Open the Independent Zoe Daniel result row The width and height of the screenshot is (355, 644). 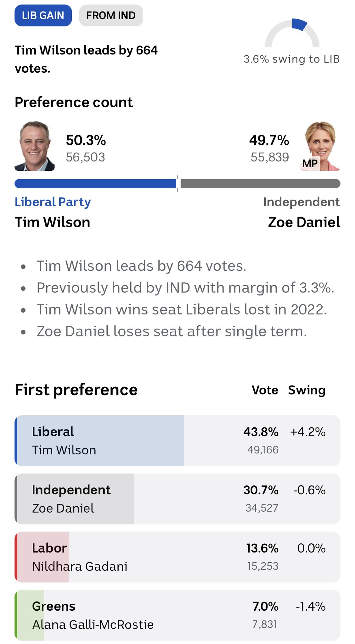click(x=177, y=499)
